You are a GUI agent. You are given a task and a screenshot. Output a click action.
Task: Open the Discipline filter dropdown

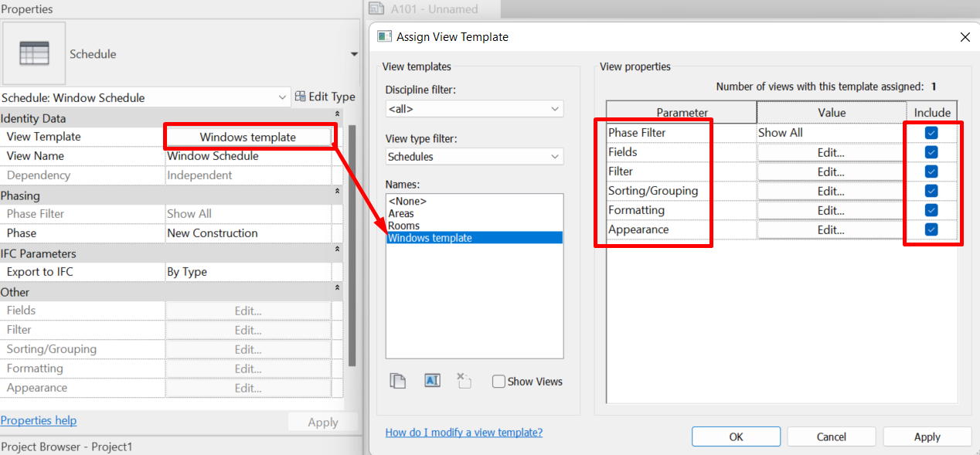coord(475,109)
